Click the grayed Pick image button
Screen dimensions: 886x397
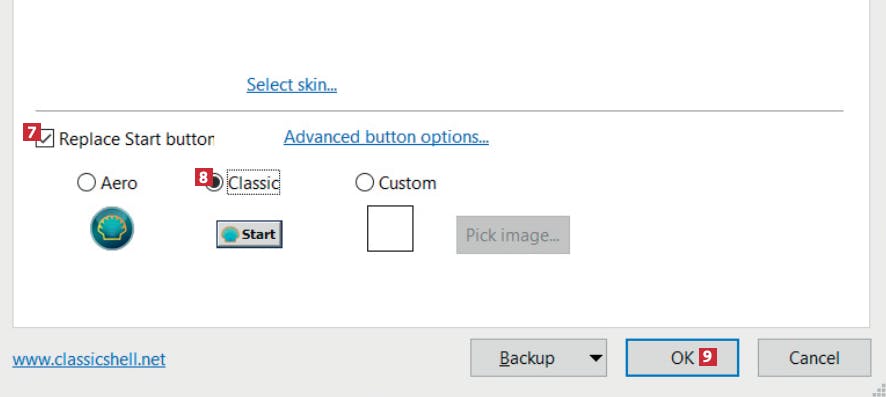tap(513, 234)
